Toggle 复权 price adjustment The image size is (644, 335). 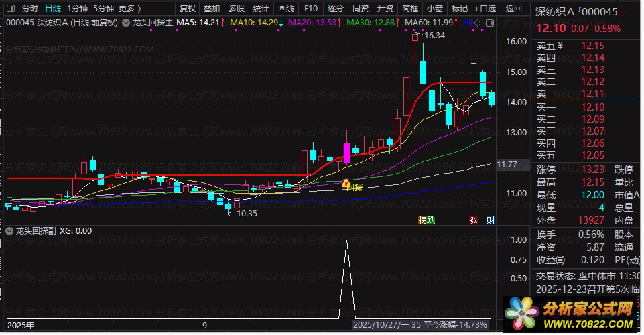(188, 9)
